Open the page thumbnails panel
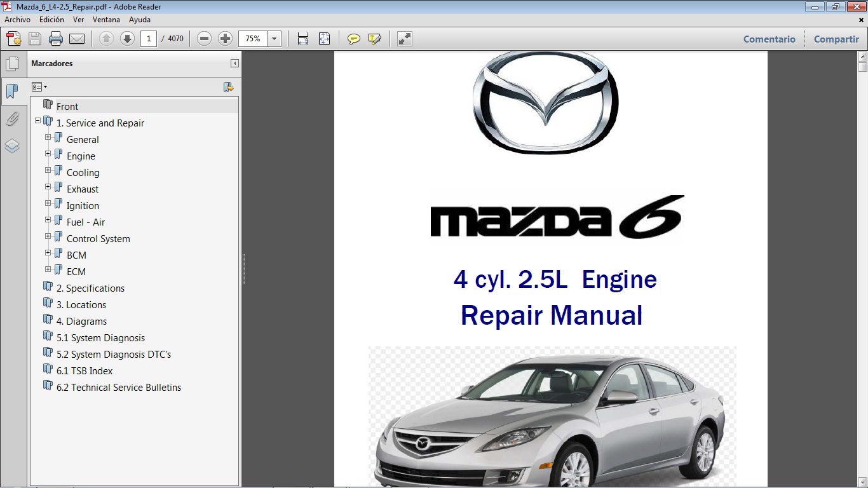Screen dimensions: 868x488 tap(13, 63)
